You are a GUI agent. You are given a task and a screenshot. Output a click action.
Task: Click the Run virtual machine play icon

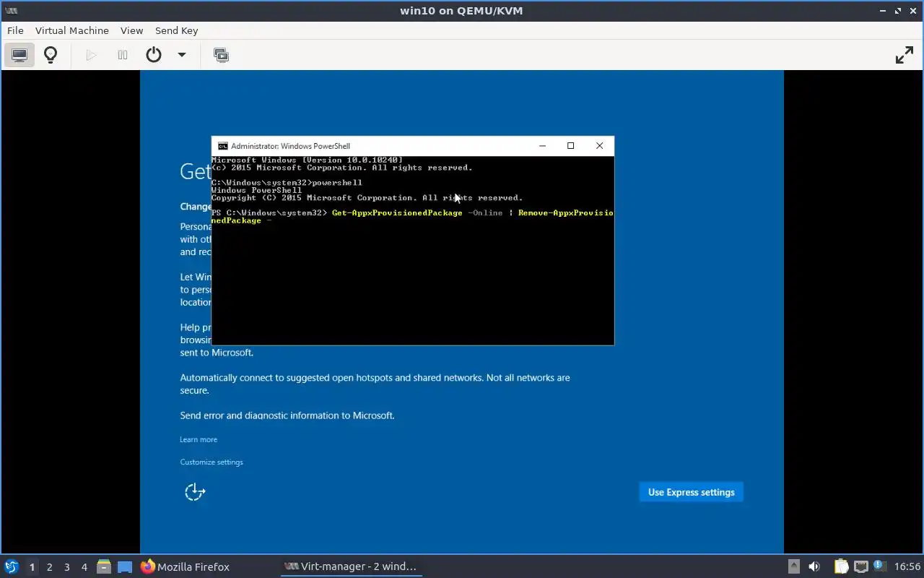(x=91, y=55)
